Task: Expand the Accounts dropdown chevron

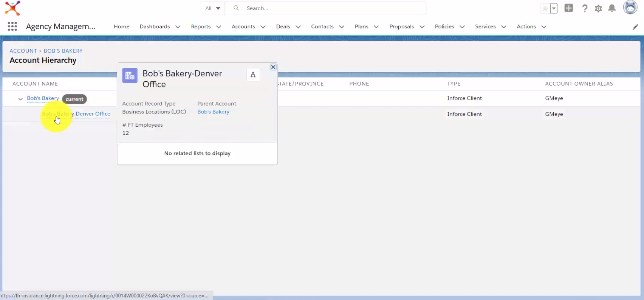Action: point(263,27)
